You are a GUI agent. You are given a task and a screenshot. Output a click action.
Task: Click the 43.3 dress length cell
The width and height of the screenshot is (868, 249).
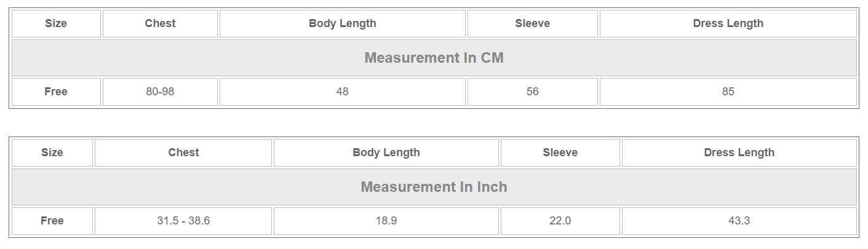click(x=739, y=221)
